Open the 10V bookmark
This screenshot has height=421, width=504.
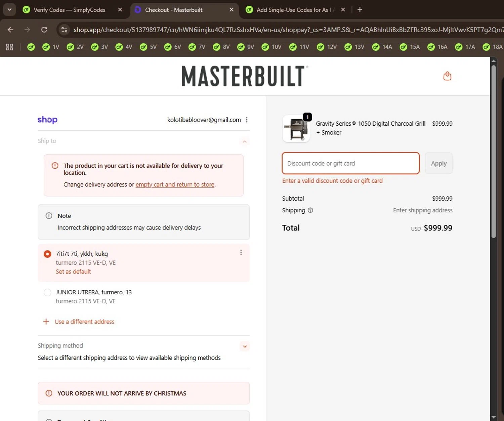click(x=271, y=47)
